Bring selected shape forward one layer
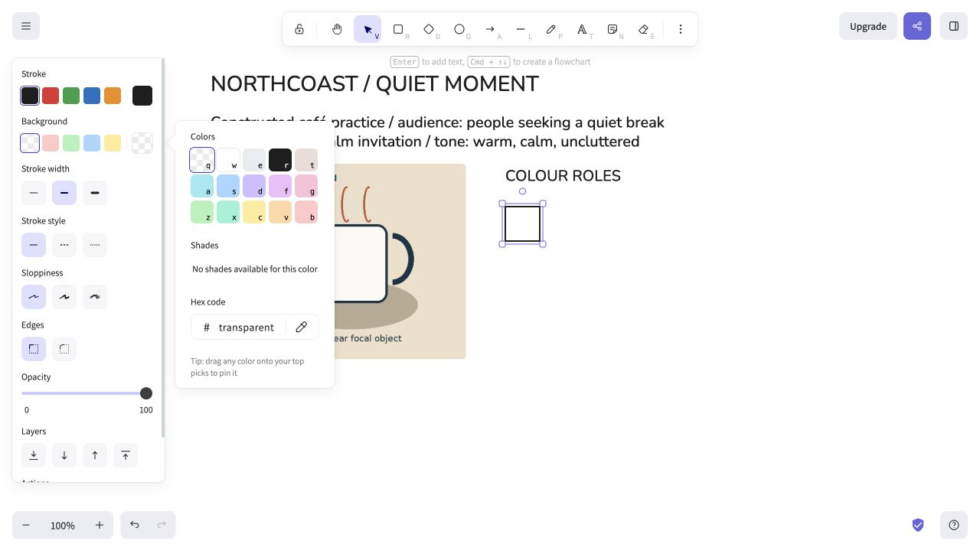 click(95, 455)
